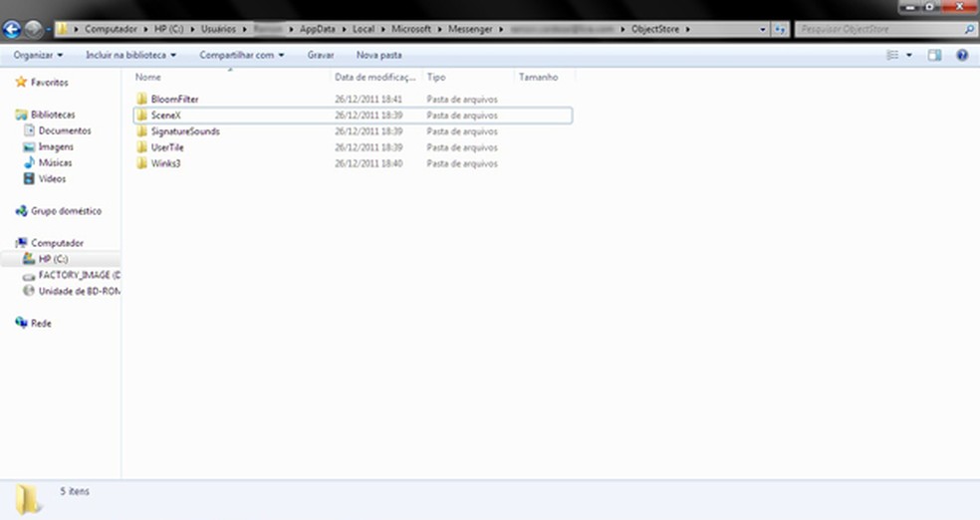The width and height of the screenshot is (980, 520).
Task: Click the Favoritos label in the sidebar
Action: point(50,82)
